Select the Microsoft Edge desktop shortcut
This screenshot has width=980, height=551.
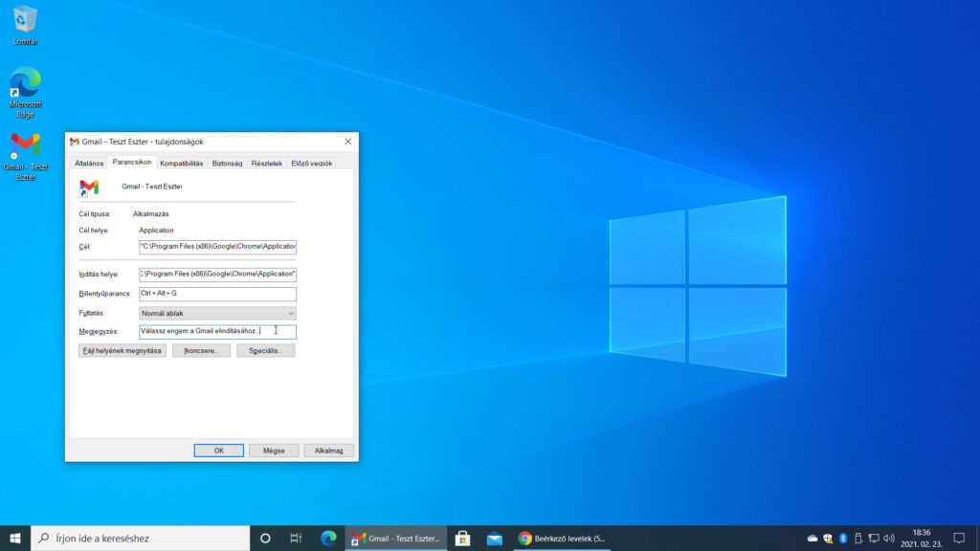pyautogui.click(x=25, y=93)
